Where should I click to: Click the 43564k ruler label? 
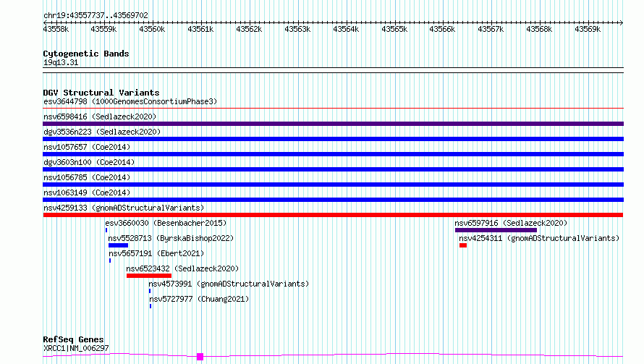346,29
